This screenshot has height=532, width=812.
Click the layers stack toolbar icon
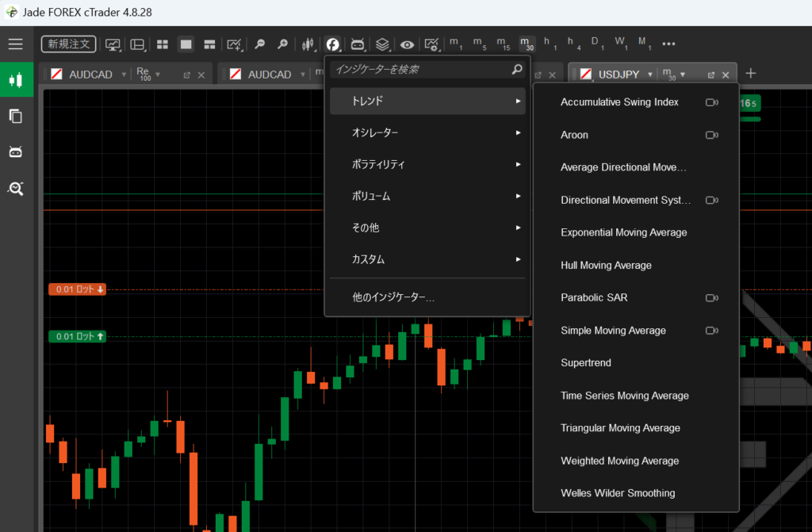tap(382, 44)
